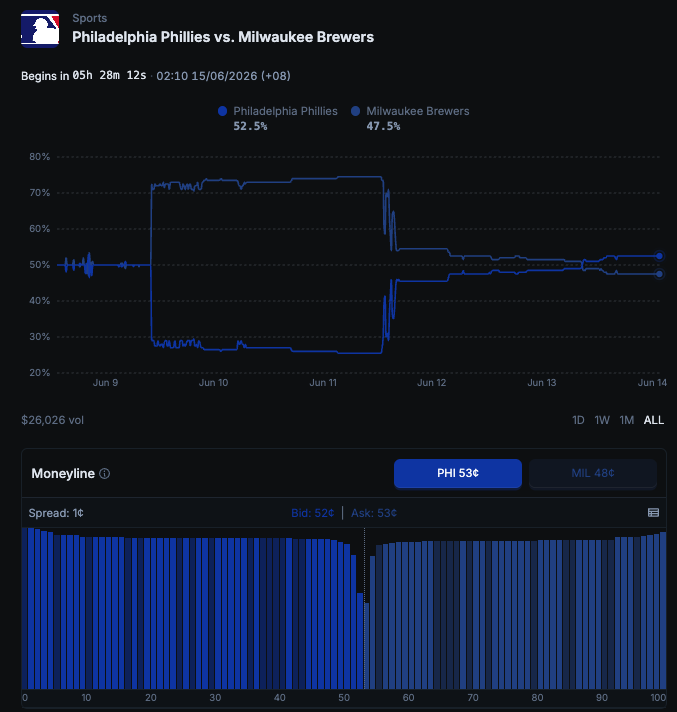Screen dimensions: 677x712
Task: Click Philadelphia Phillies legend color dot
Action: 222,111
